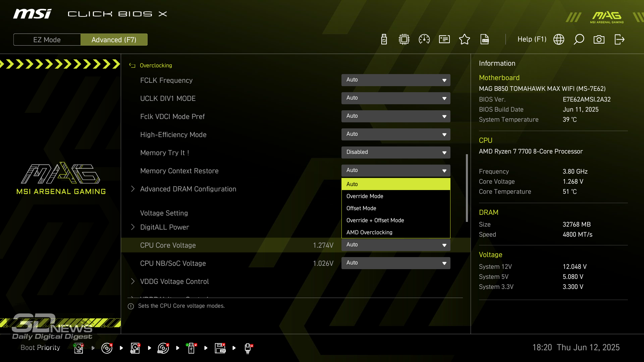
Task: Select the USB key boot device icon
Action: (x=192, y=348)
